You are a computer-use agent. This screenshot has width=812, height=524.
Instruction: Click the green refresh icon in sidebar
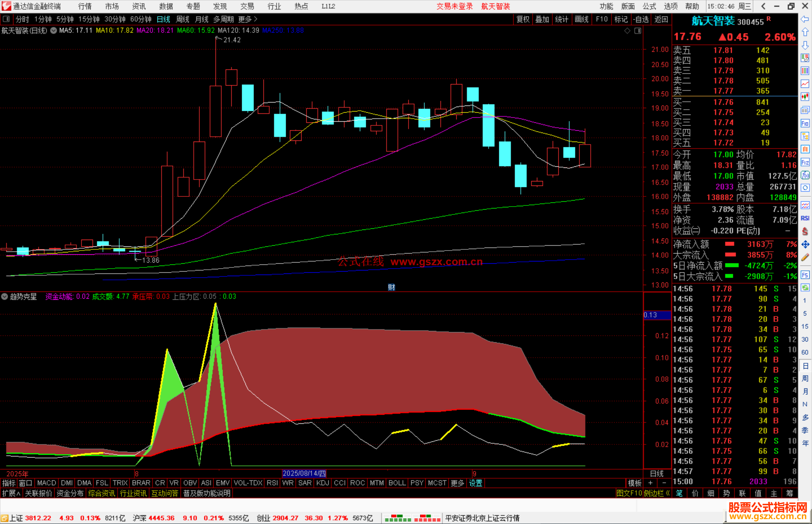point(805,288)
